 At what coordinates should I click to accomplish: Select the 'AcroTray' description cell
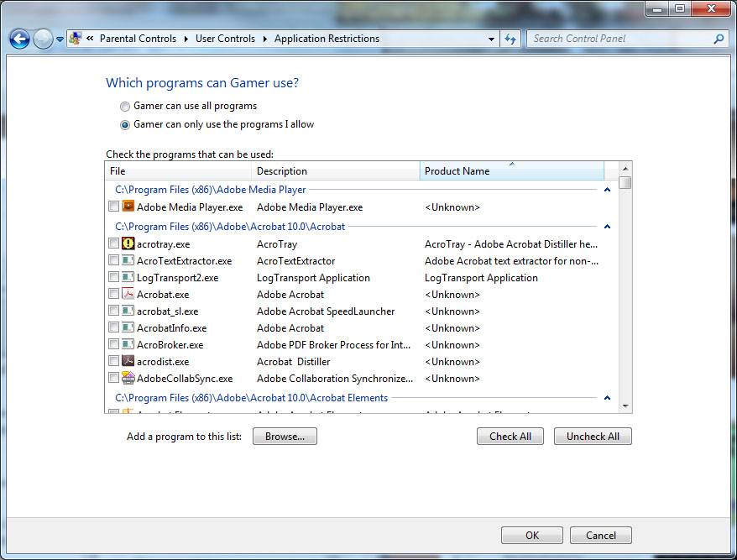pos(277,244)
